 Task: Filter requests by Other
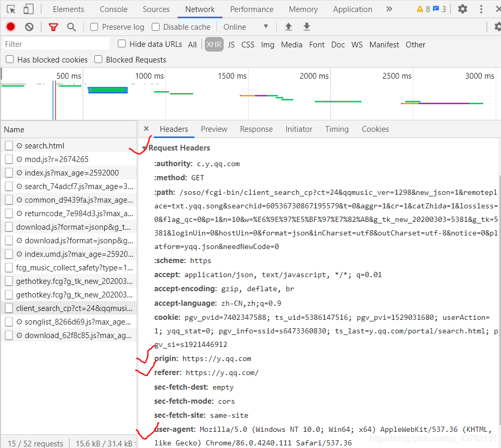416,45
